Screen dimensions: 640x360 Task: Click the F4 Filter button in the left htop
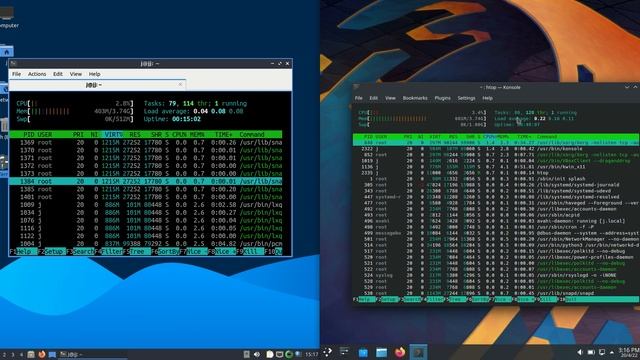tap(109, 251)
